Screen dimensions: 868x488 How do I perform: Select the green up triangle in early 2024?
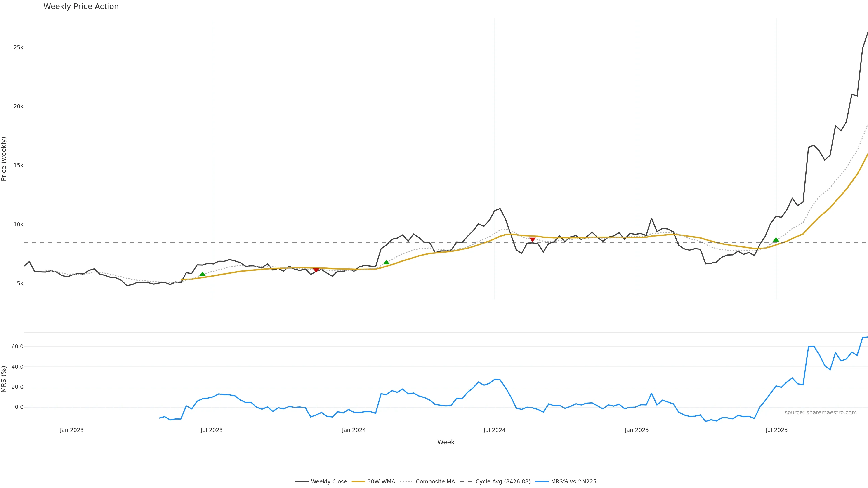pyautogui.click(x=386, y=262)
